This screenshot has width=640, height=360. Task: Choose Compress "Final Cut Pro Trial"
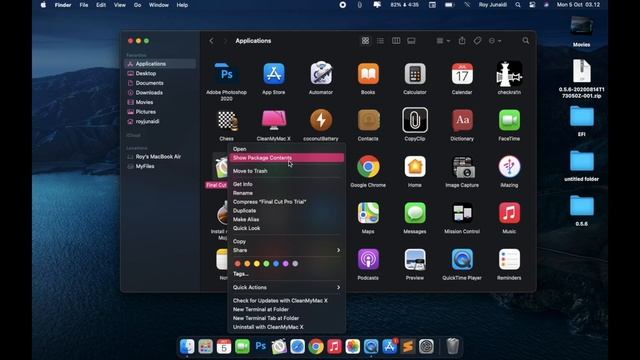286,202
